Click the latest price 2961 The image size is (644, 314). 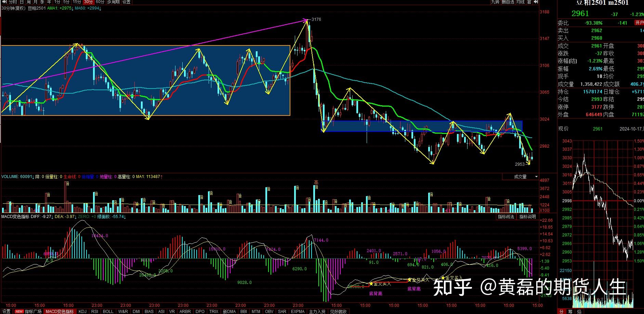580,13
